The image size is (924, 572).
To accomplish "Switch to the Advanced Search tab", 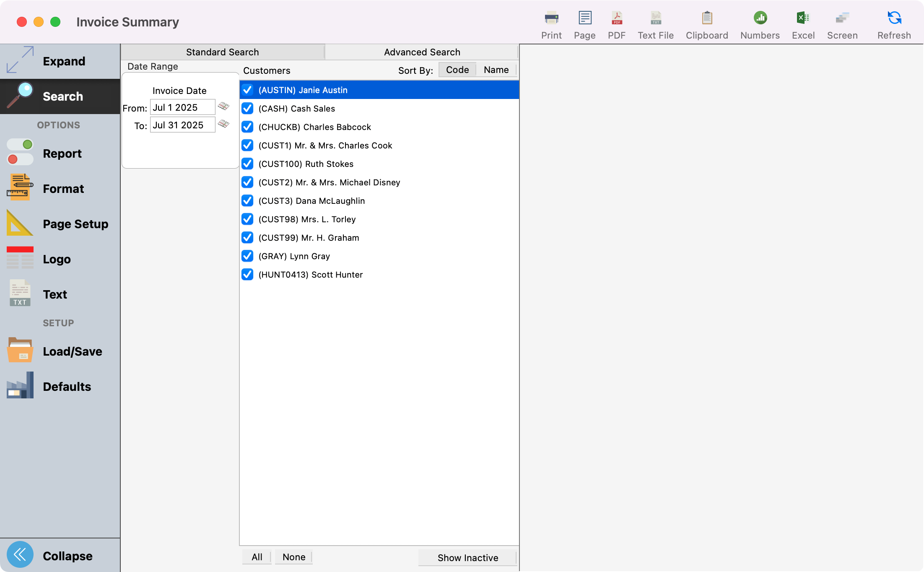I will click(422, 52).
